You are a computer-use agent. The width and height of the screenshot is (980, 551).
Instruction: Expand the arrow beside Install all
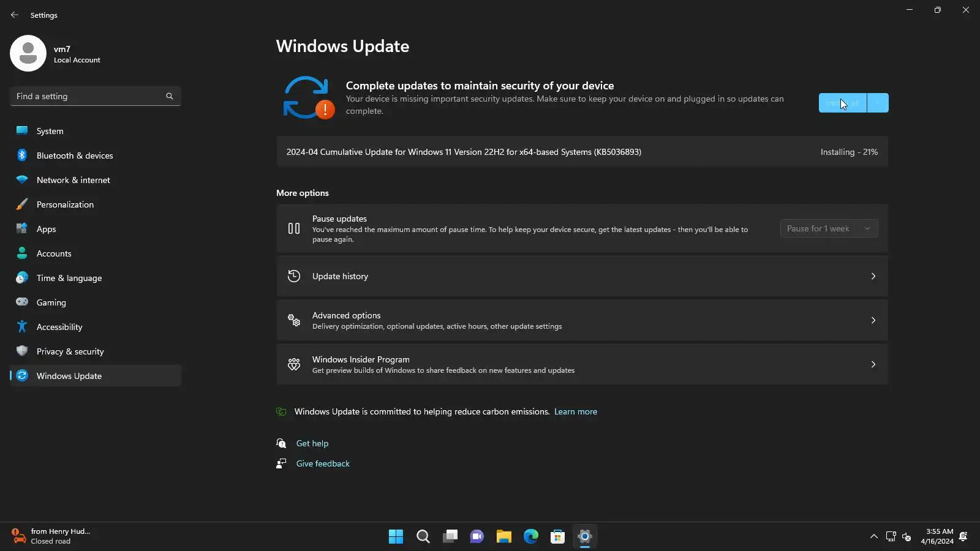pyautogui.click(x=878, y=103)
